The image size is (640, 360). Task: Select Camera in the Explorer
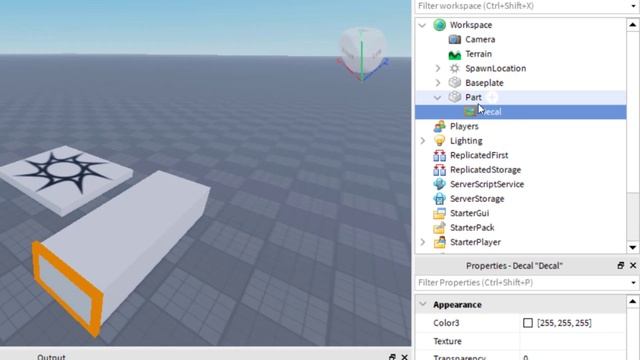click(x=480, y=40)
